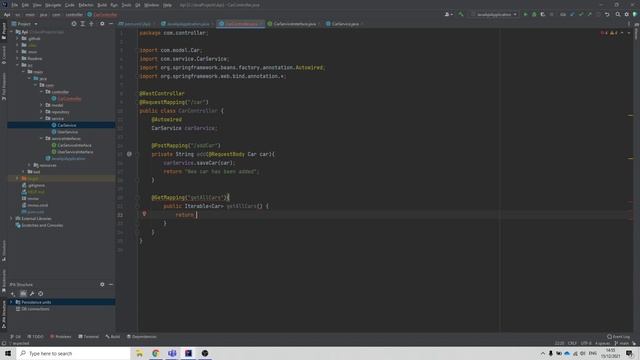Revert changes with undo arrow icon

tap(607, 14)
